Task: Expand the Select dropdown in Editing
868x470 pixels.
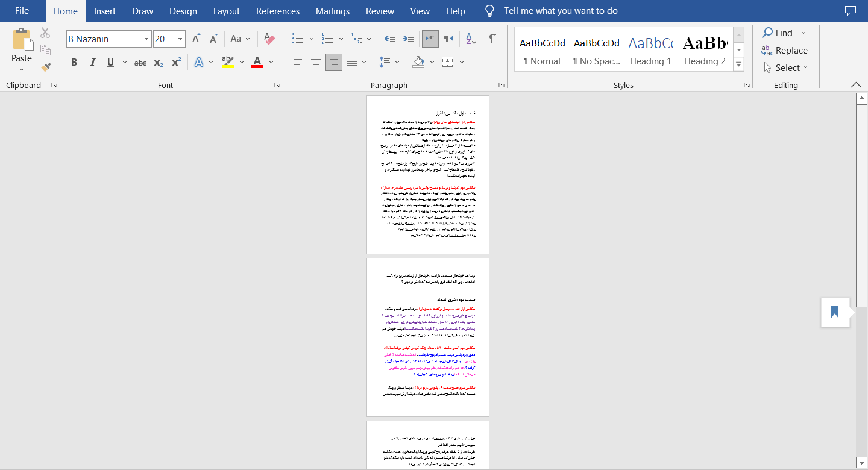Action: (805, 68)
